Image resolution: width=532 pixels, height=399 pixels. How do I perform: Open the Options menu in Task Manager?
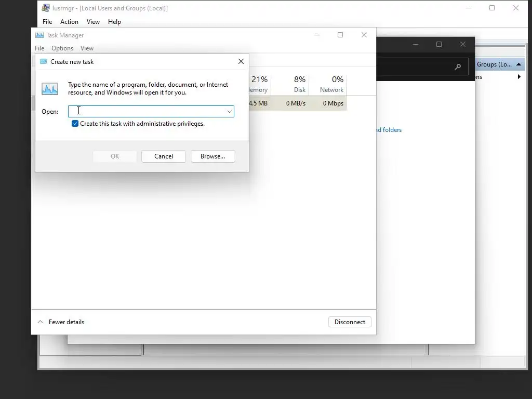coord(62,48)
